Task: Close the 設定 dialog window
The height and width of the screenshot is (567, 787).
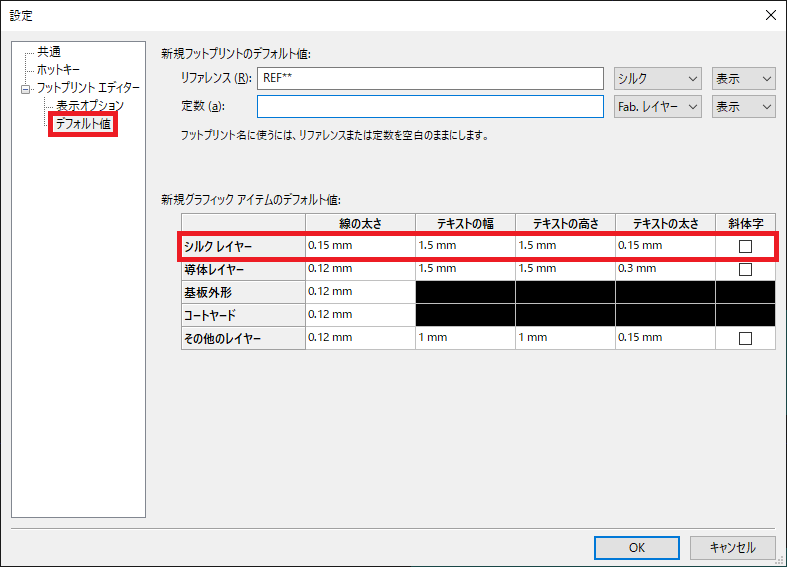Action: [x=769, y=15]
